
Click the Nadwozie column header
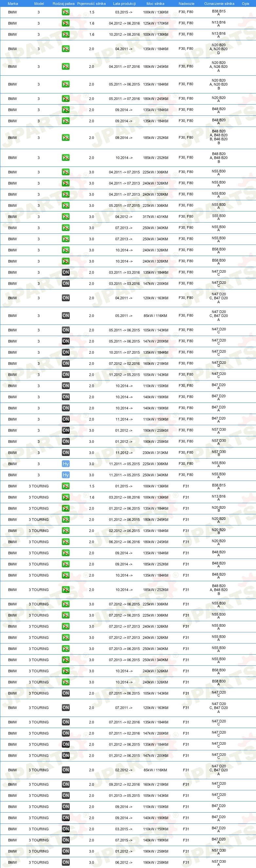(186, 4)
